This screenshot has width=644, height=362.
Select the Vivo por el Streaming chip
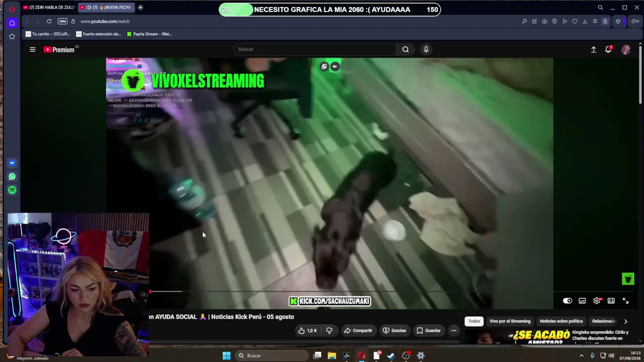(x=510, y=321)
